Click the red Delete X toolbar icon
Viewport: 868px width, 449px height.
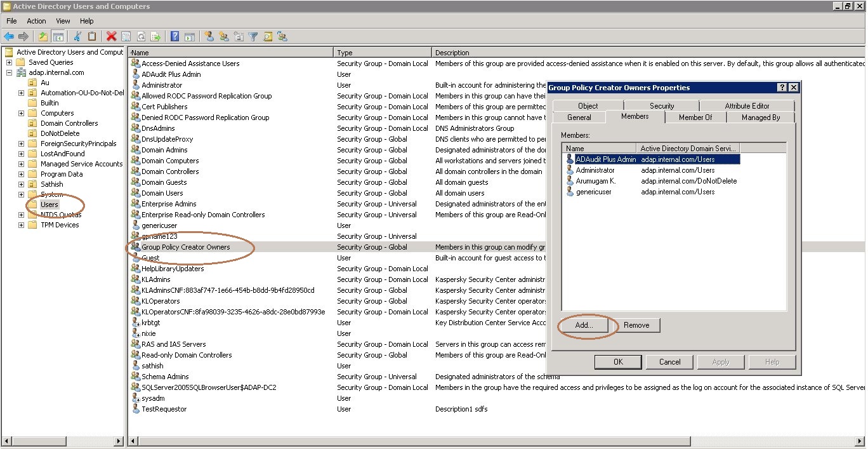(x=112, y=37)
